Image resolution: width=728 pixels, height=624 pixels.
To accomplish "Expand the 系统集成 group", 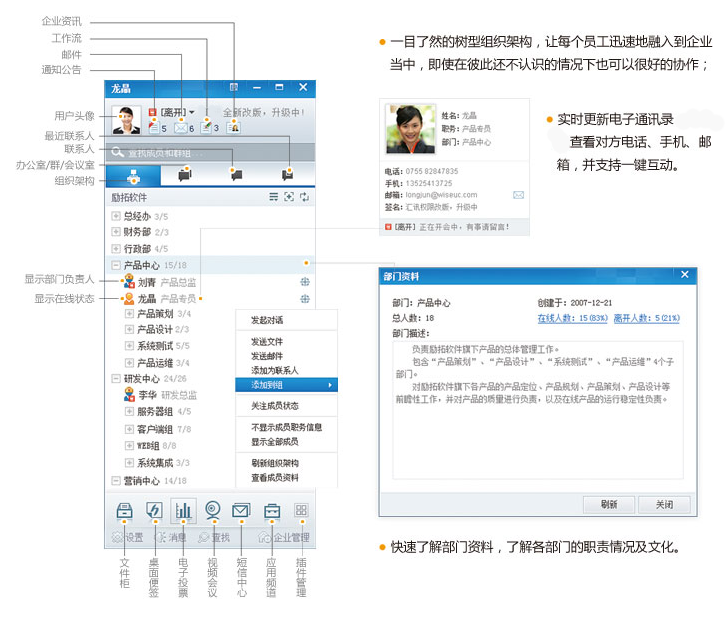I will (x=129, y=462).
